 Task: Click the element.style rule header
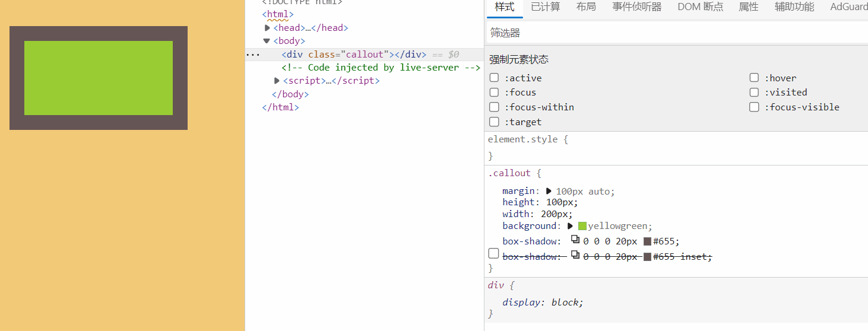[x=528, y=139]
